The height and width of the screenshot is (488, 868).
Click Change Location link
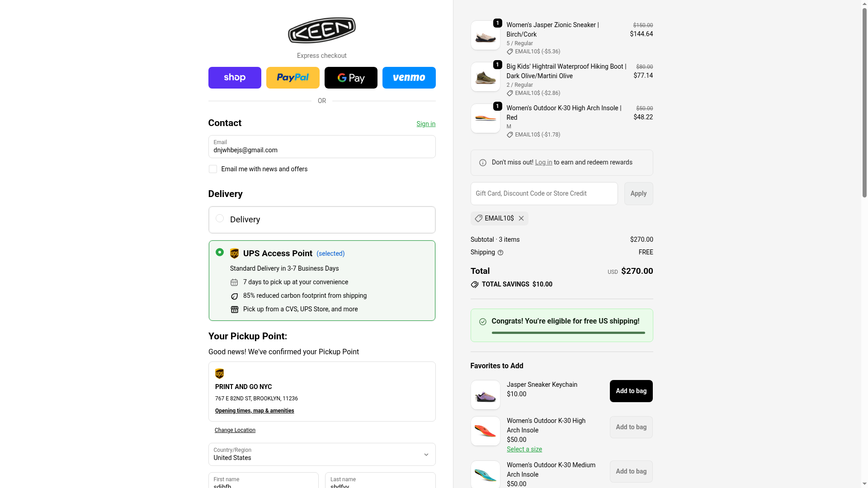click(x=235, y=430)
